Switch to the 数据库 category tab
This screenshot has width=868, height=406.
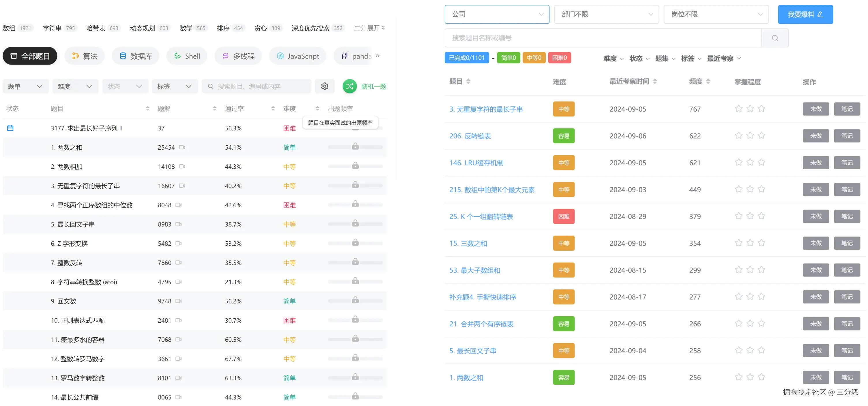135,56
